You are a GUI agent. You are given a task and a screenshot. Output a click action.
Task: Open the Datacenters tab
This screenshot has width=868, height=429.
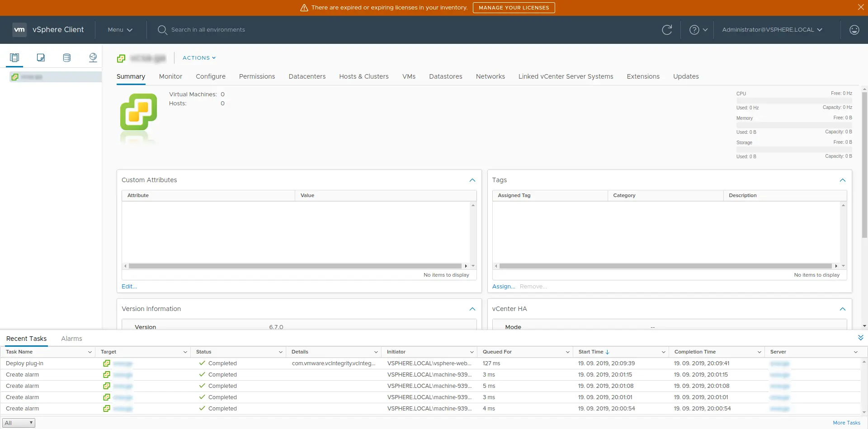tap(307, 76)
